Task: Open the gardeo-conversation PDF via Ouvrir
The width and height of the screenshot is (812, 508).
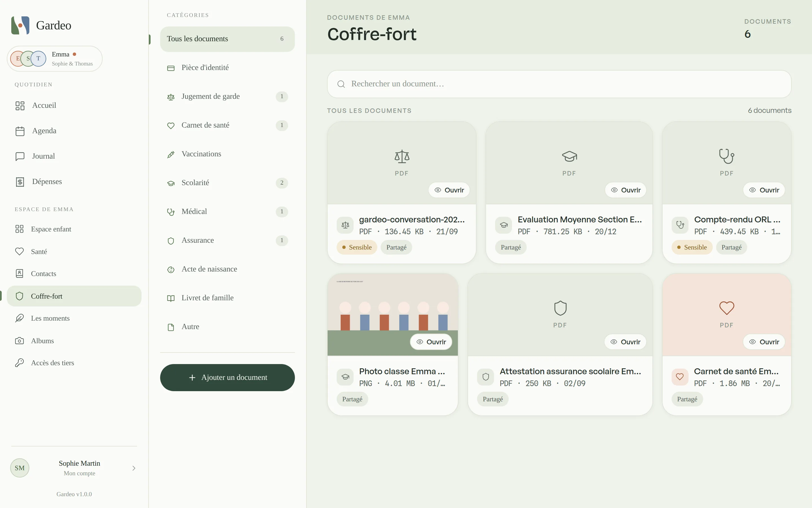Action: [449, 190]
